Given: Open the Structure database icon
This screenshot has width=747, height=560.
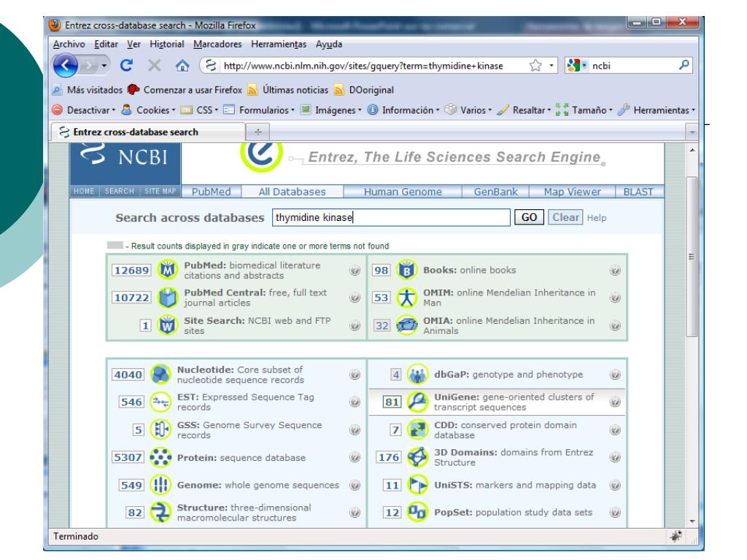Looking at the screenshot, I should click(x=160, y=513).
